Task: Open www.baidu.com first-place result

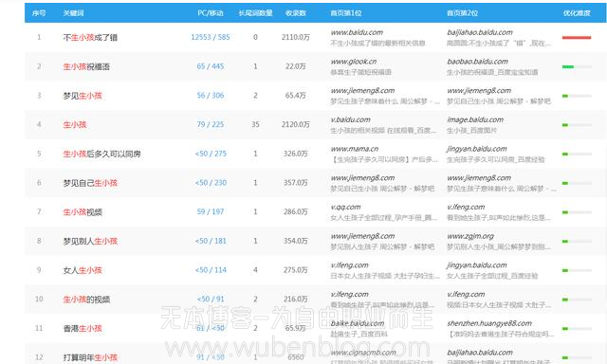Action: (357, 32)
